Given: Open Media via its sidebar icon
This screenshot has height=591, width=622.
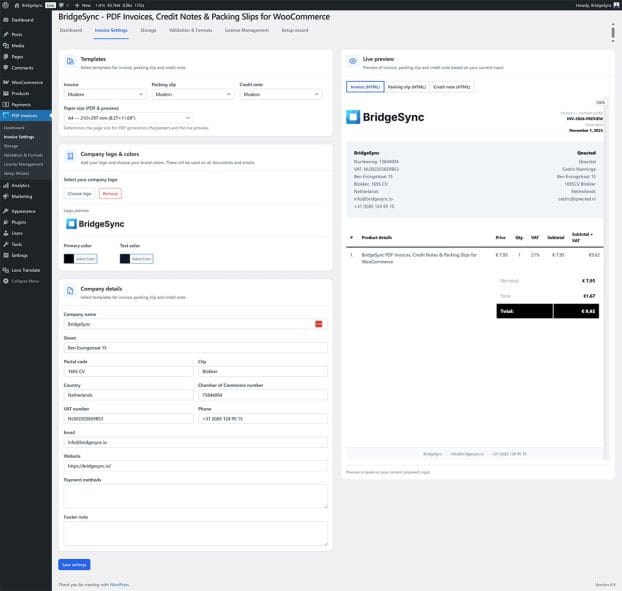Looking at the screenshot, I should coord(6,46).
